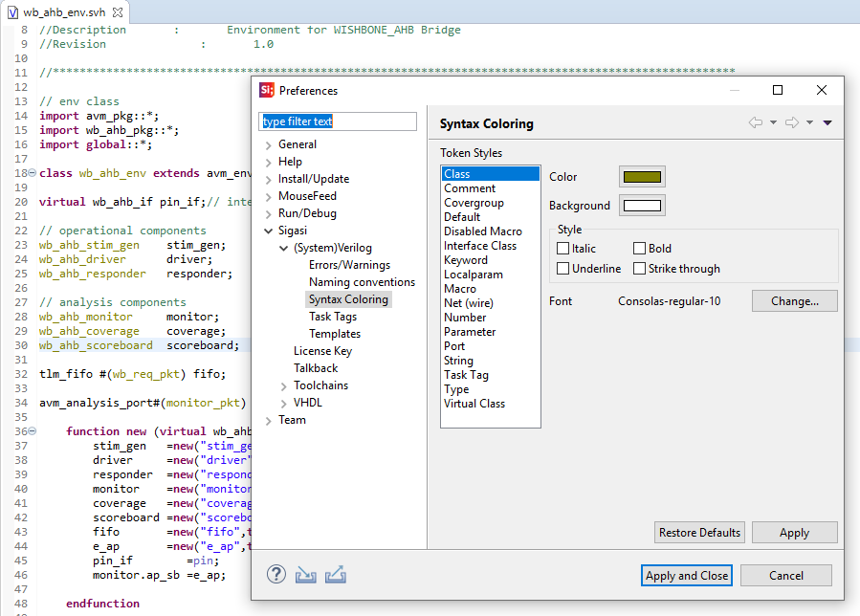Select the Disabled Macro token style
The width and height of the screenshot is (860, 616).
pos(491,231)
